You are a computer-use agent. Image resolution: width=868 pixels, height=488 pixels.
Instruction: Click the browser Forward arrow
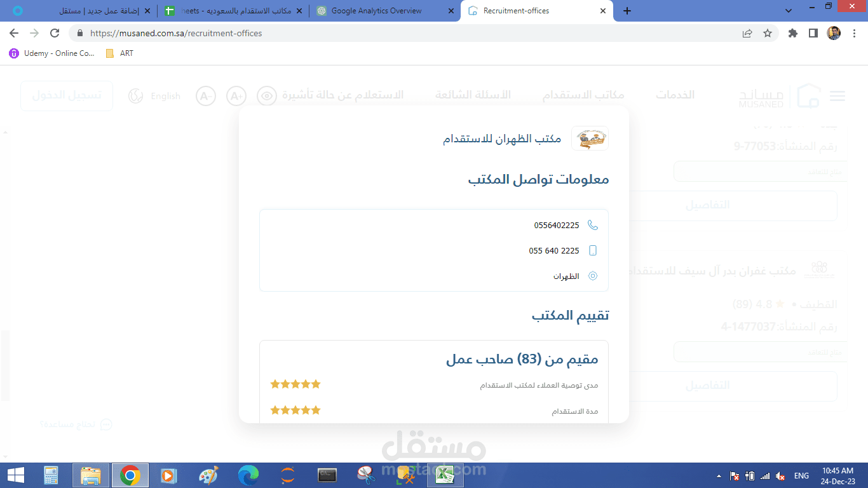pos(34,33)
